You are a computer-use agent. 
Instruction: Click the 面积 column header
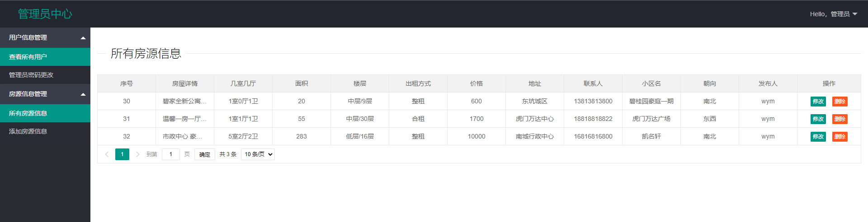(302, 83)
